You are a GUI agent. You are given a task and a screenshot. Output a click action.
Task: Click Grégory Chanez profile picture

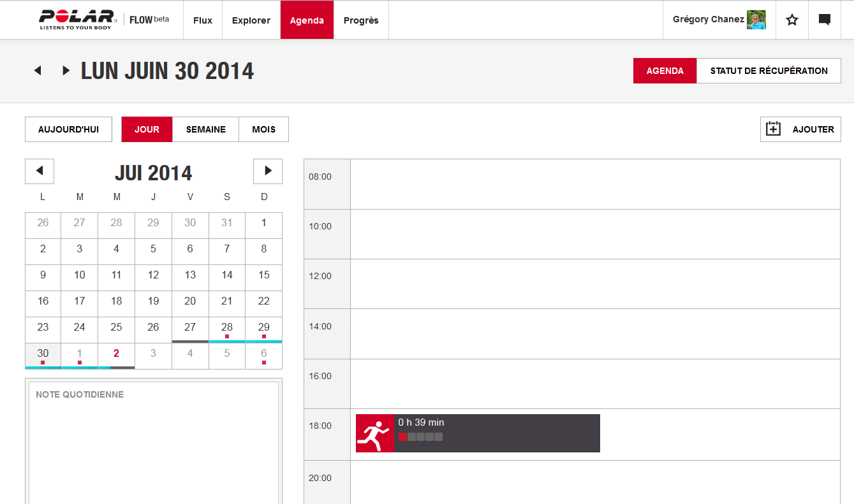point(756,20)
